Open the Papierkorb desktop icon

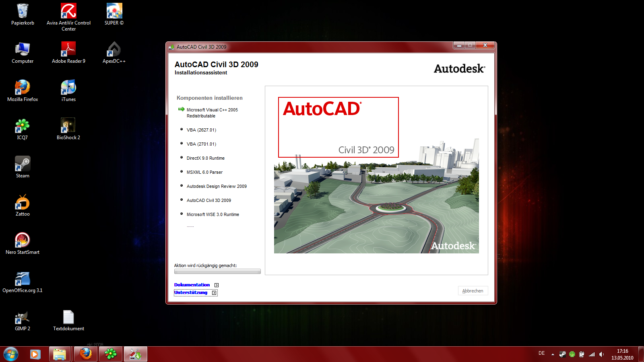click(23, 14)
